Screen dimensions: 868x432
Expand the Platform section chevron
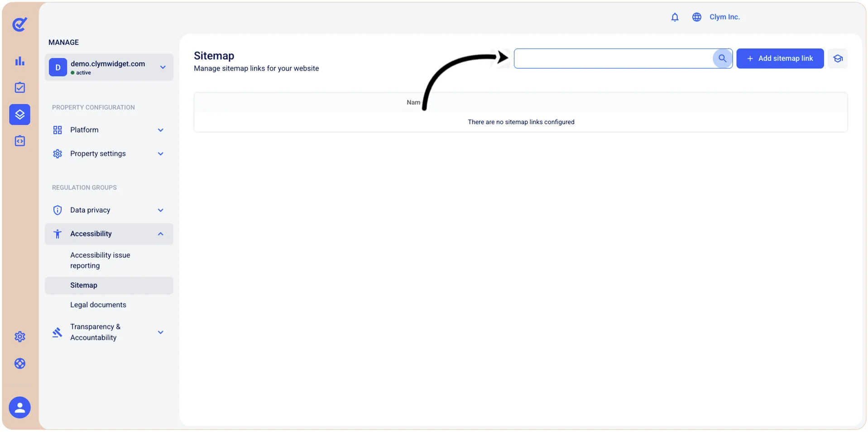(160, 130)
